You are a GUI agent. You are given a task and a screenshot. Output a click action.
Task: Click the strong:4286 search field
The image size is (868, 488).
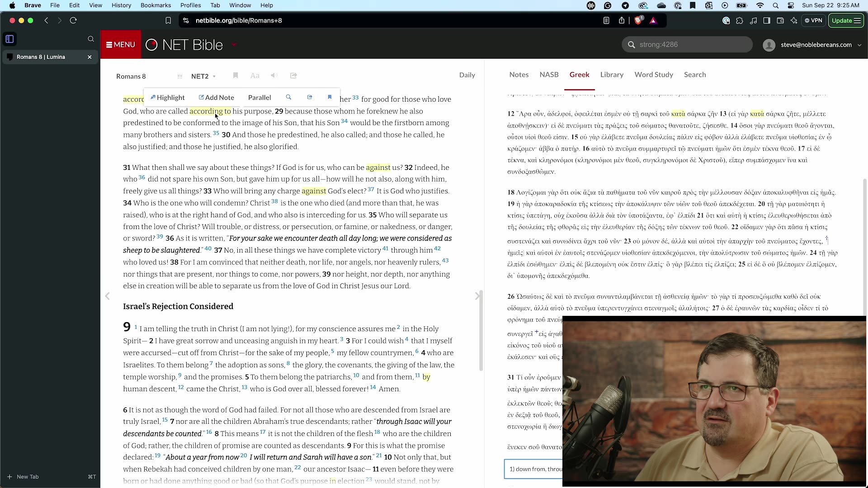point(687,45)
